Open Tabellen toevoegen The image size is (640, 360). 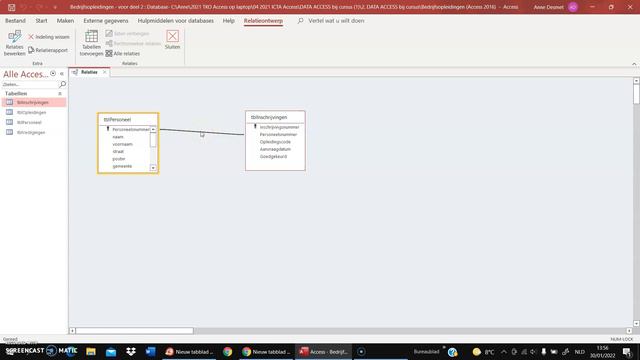click(x=91, y=43)
